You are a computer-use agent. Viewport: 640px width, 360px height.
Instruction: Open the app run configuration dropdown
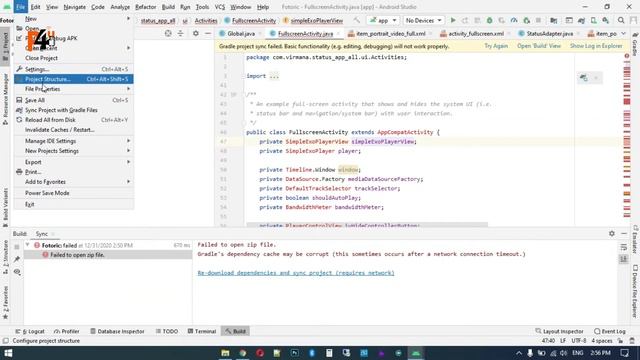point(383,20)
